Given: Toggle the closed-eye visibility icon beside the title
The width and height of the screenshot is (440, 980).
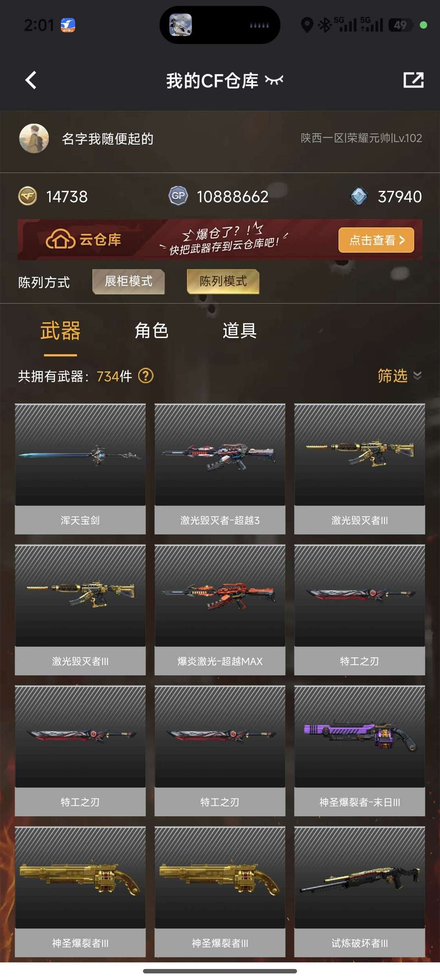Looking at the screenshot, I should [x=274, y=80].
